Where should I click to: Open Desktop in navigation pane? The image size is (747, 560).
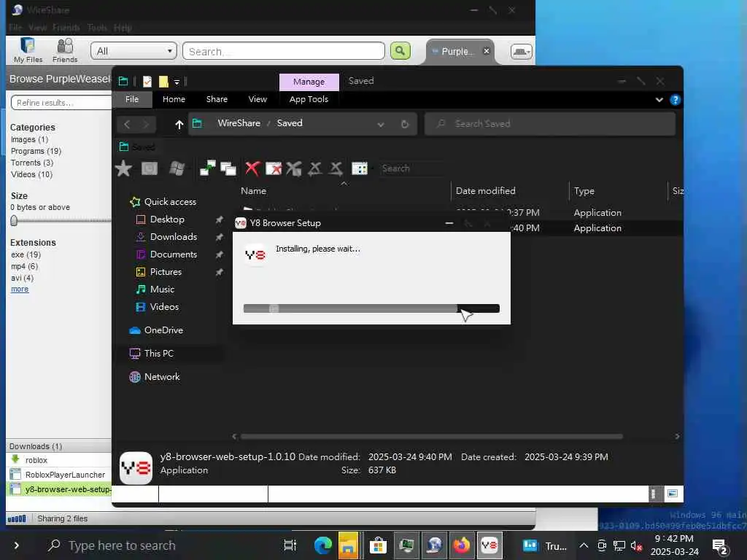point(167,219)
